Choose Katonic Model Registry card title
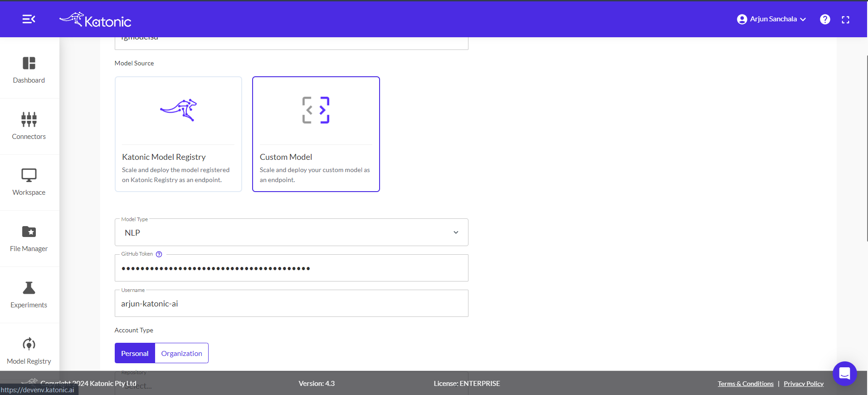 164,157
